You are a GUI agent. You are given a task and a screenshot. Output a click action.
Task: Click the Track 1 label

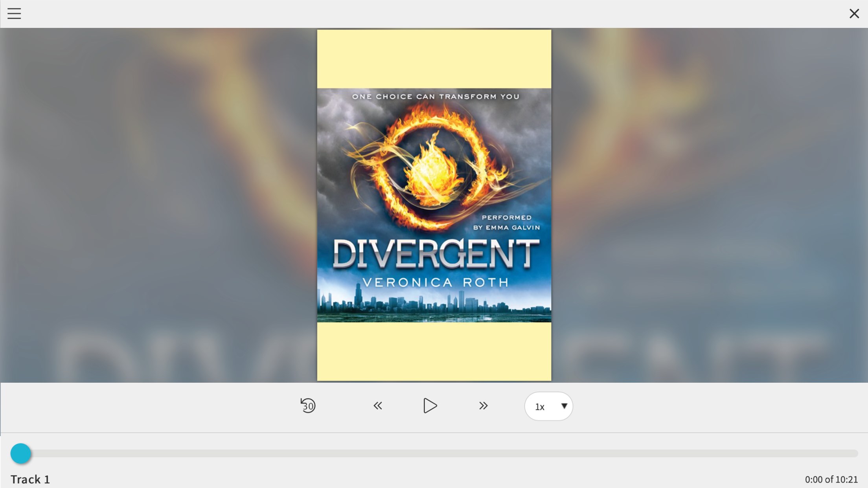tap(30, 479)
